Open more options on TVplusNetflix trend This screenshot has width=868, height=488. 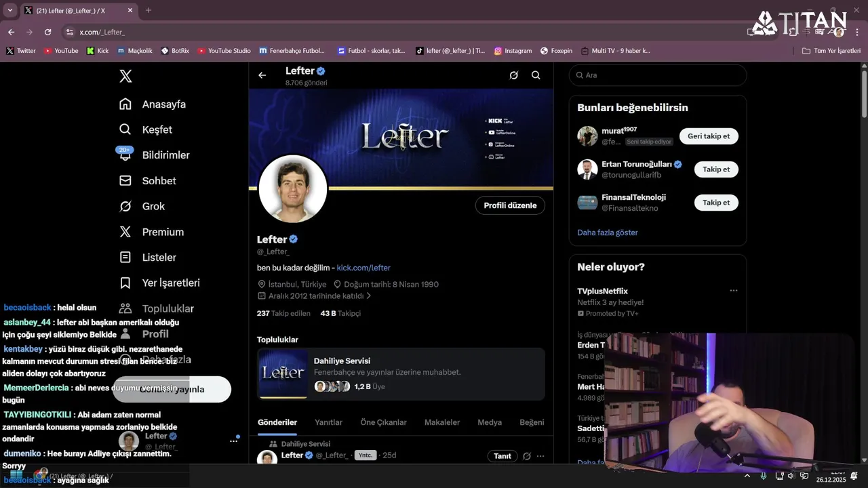[x=733, y=291]
